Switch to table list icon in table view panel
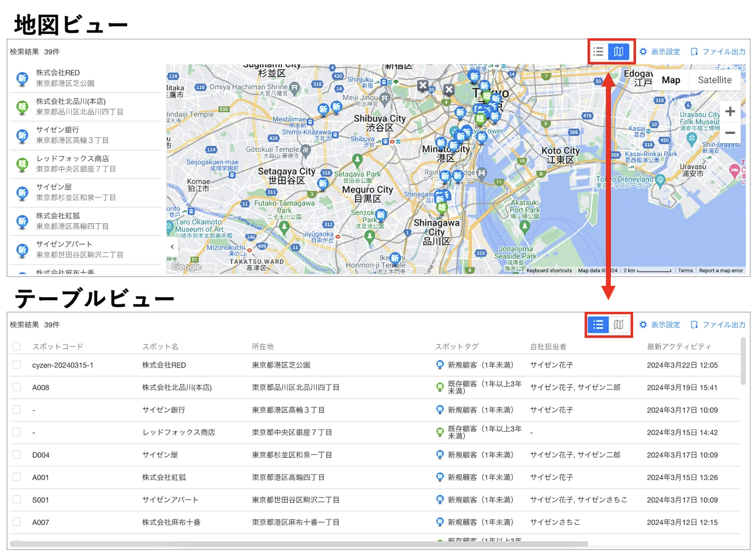Viewport: 756px width, 556px height. (598, 325)
